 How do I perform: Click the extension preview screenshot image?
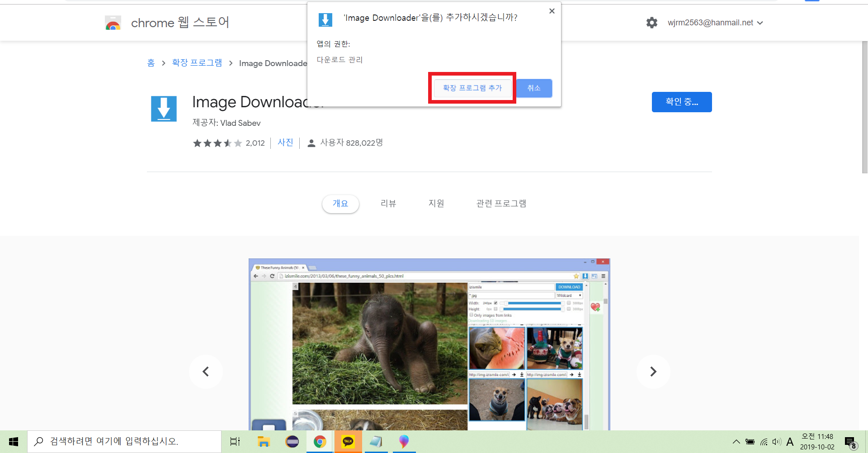coord(429,344)
